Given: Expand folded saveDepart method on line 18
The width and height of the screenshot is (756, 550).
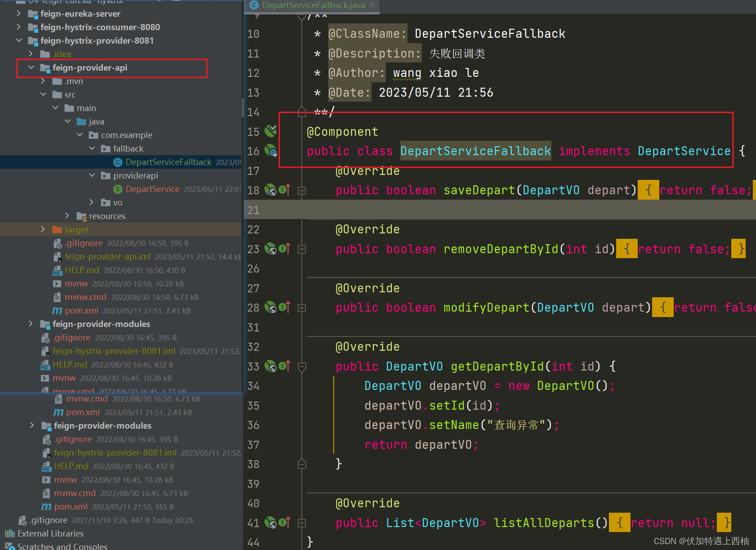Looking at the screenshot, I should pos(302,191).
